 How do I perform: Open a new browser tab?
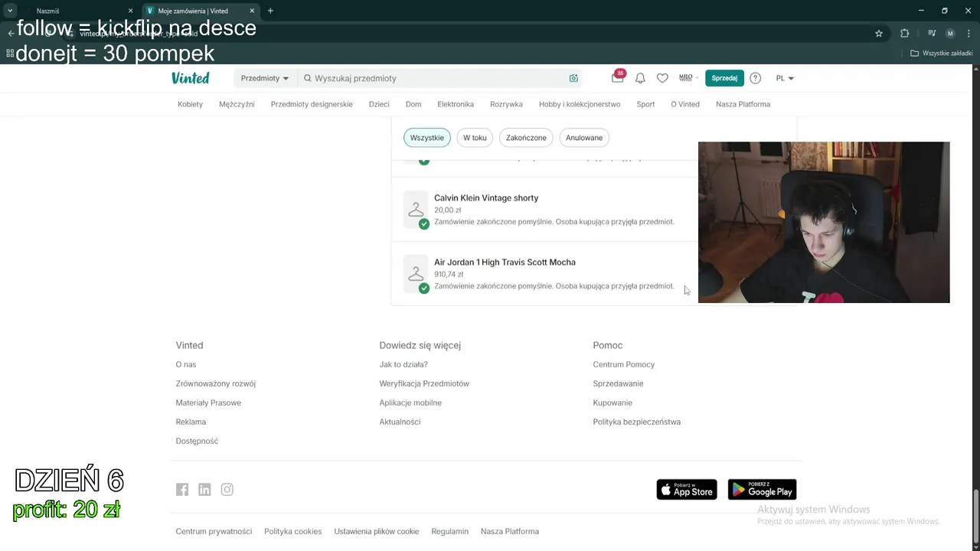[270, 11]
